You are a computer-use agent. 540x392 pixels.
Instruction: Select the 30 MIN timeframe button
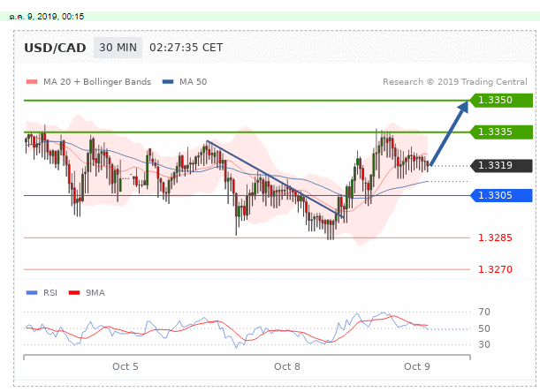click(x=118, y=48)
